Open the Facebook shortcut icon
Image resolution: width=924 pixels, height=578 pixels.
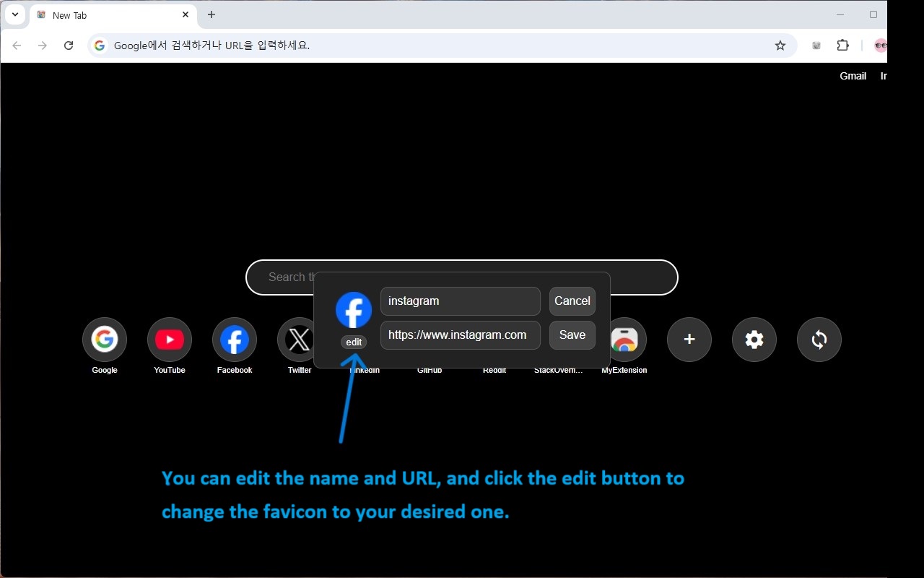(x=235, y=340)
